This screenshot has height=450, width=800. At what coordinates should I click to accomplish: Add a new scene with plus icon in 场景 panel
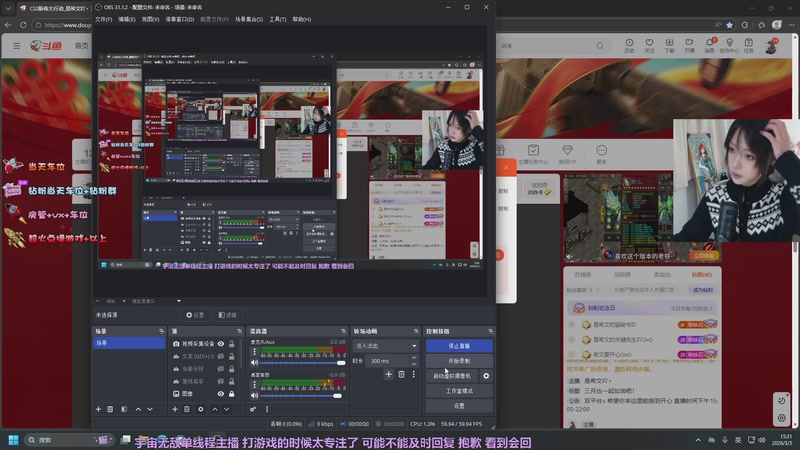(98, 409)
